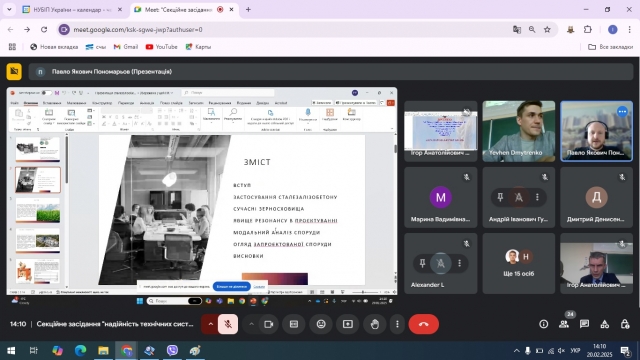Image resolution: width=640 pixels, height=360 pixels.
Task: Open YouTube bookmark
Action: [x=162, y=47]
